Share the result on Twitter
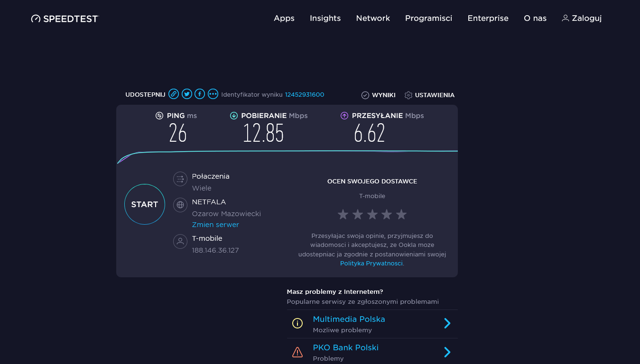This screenshot has height=364, width=640. [x=187, y=94]
